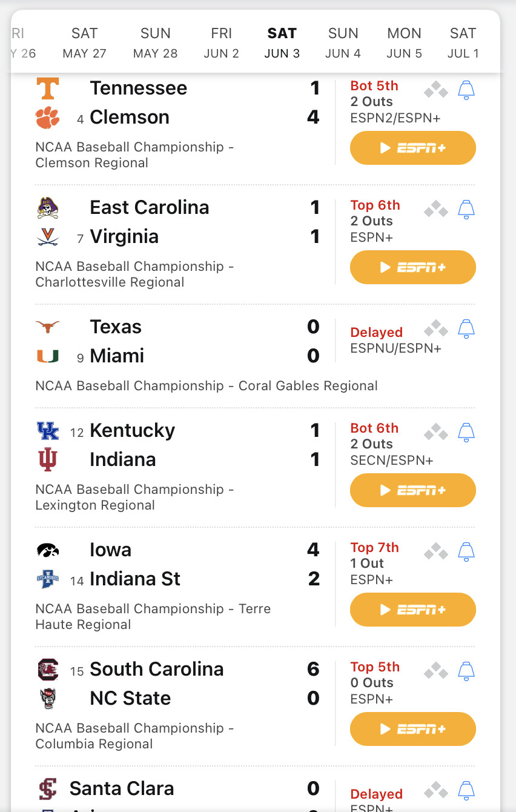The height and width of the screenshot is (812, 516).
Task: Go to SAT MAY 27 date
Action: (x=84, y=43)
